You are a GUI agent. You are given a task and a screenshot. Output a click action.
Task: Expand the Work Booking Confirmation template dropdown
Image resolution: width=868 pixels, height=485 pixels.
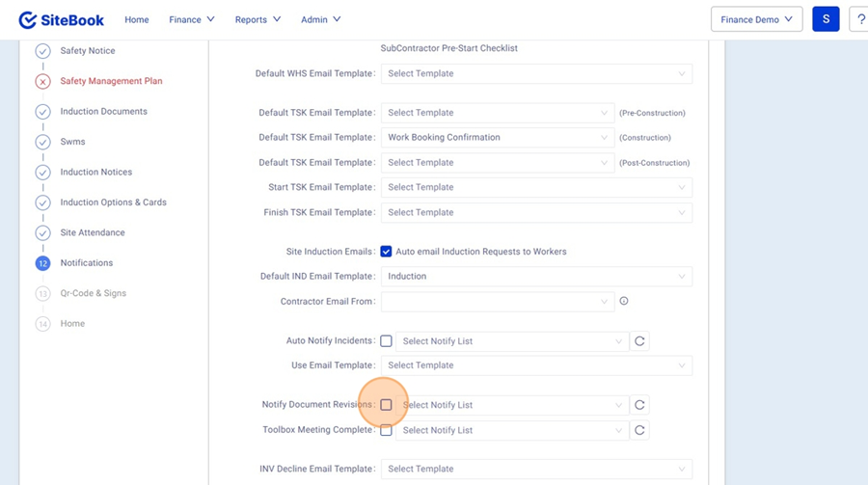pos(498,138)
